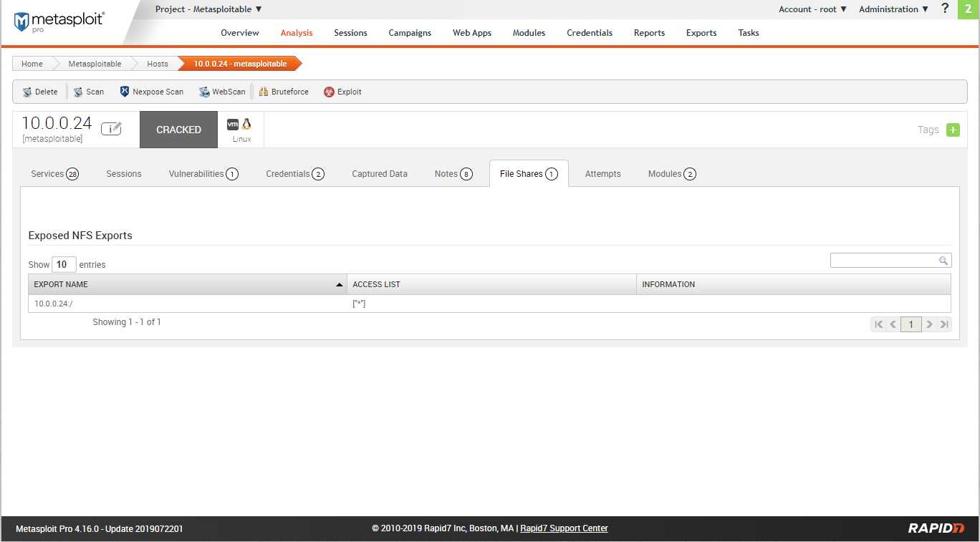The height and width of the screenshot is (542, 980).
Task: Click the page number 1 button
Action: tap(911, 324)
